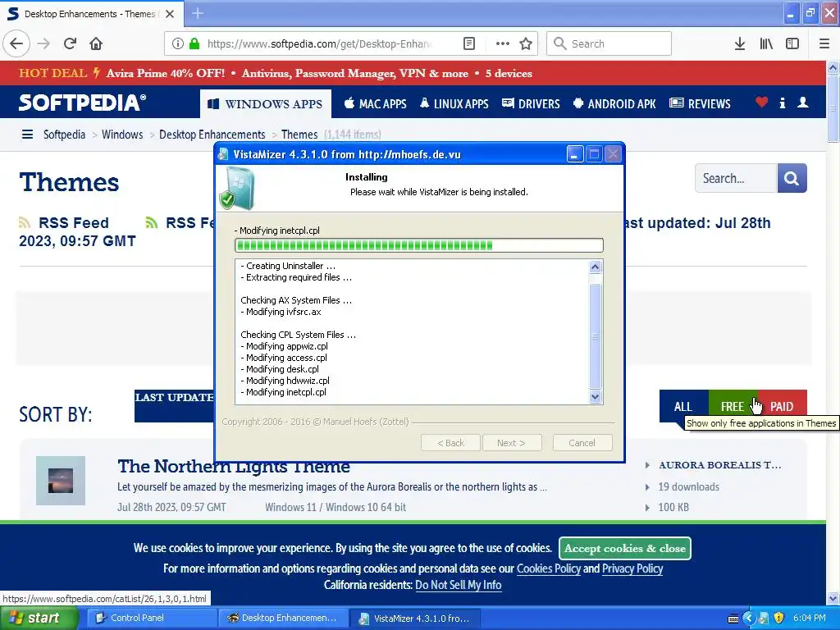Click the Desktop Enhancements breadcrumb link
840x630 pixels.
pyautogui.click(x=212, y=135)
